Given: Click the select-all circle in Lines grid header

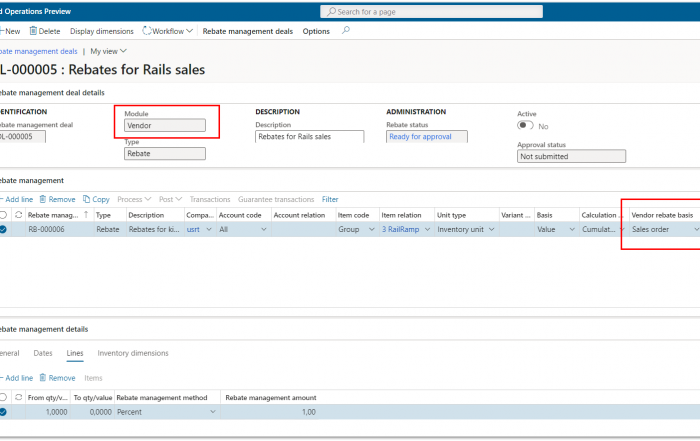Looking at the screenshot, I should point(3,397).
